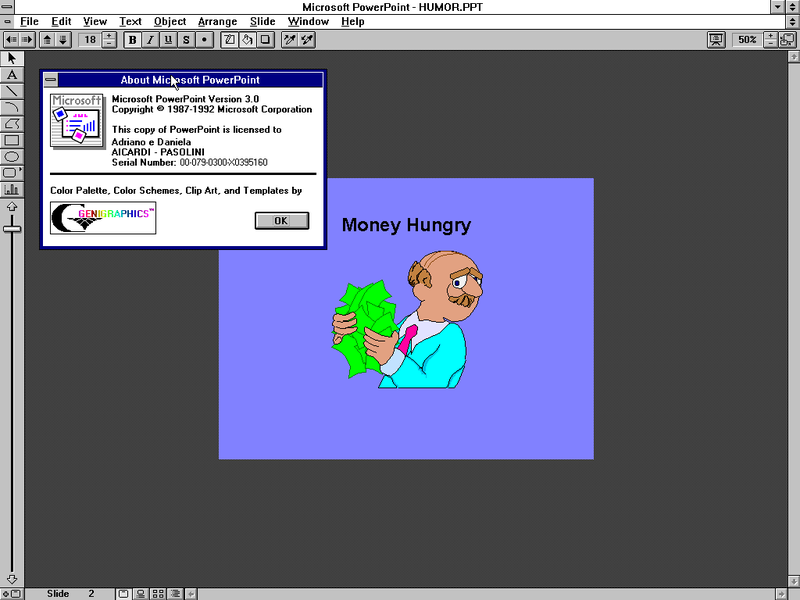
Task: Toggle the object Fill paint bucket button
Action: 247,39
